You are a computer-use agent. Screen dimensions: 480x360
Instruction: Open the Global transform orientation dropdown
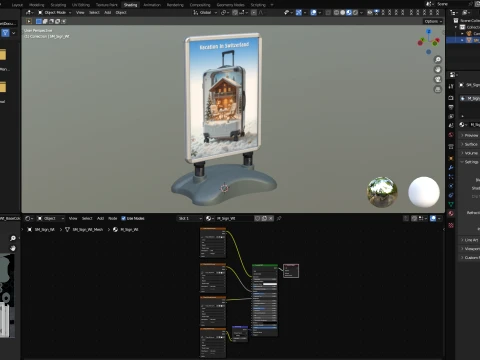pos(205,12)
